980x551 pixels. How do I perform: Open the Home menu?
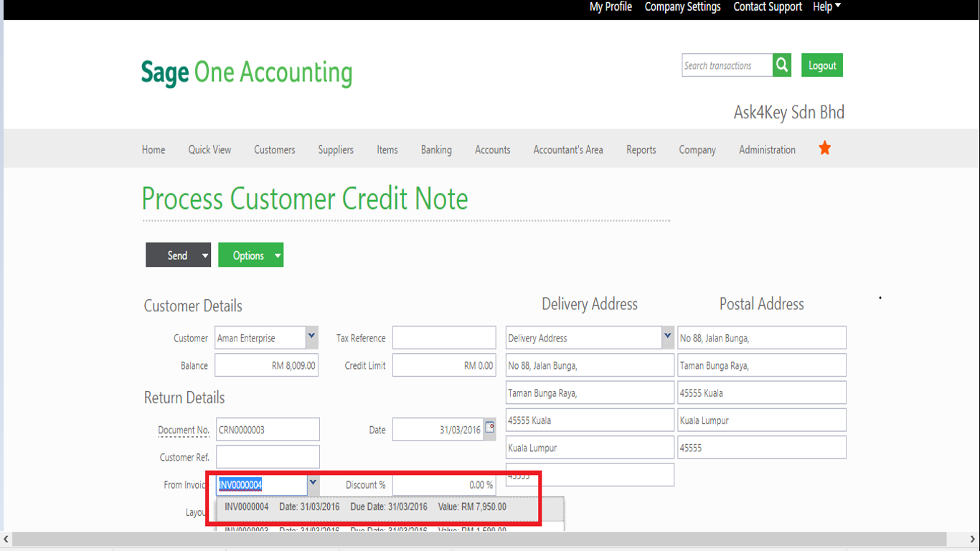[x=154, y=149]
